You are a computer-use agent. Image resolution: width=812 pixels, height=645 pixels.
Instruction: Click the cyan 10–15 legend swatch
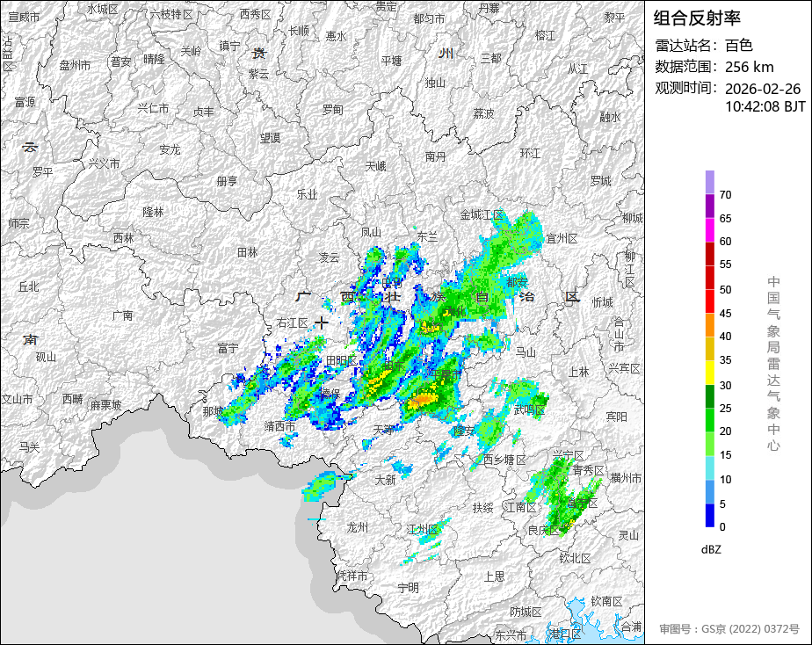tap(709, 468)
